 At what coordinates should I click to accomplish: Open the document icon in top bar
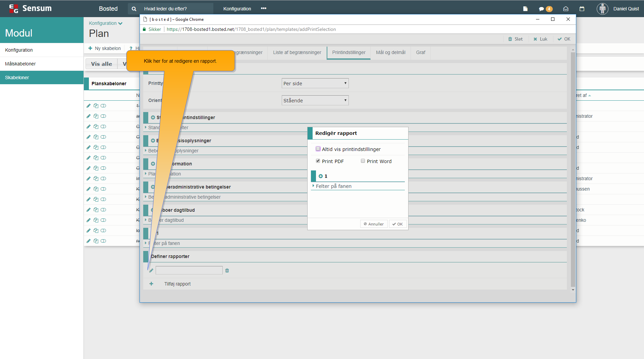pyautogui.click(x=525, y=9)
